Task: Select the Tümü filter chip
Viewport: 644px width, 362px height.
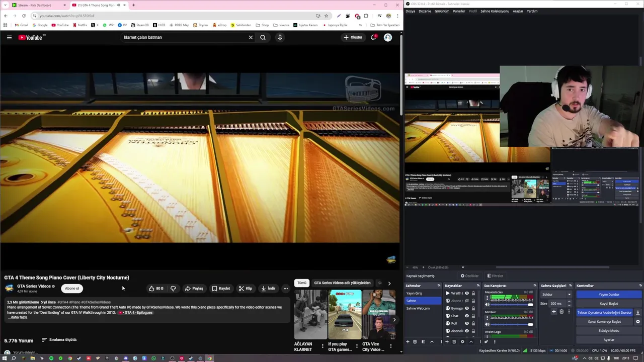Action: pos(301,283)
